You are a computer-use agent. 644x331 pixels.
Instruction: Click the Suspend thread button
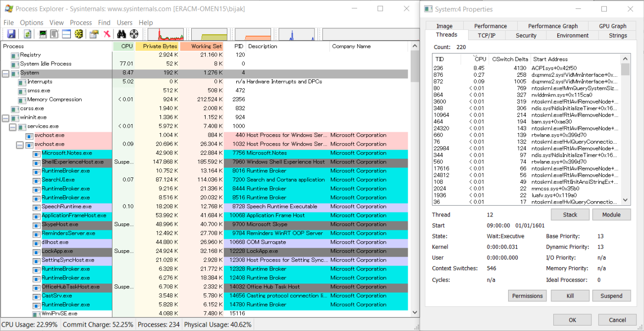pyautogui.click(x=611, y=296)
